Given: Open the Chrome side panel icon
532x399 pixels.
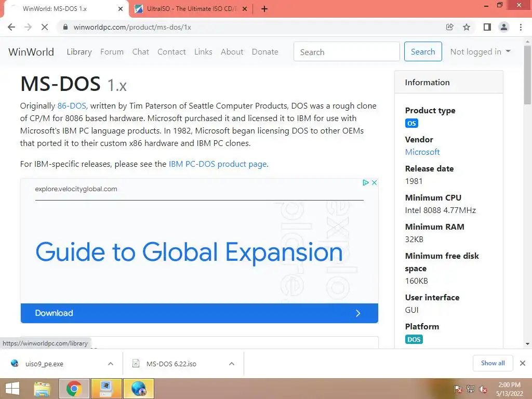Looking at the screenshot, I should click(487, 27).
